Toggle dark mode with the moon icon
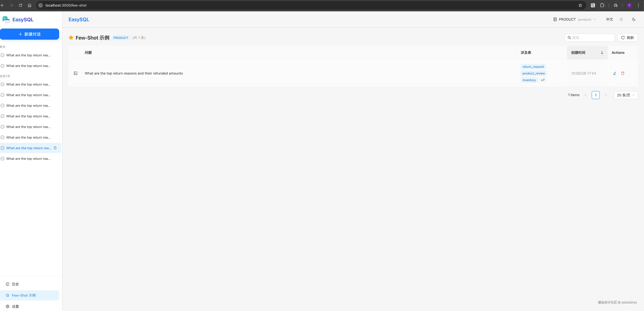Screen dimensions: 644x311 (x=634, y=19)
